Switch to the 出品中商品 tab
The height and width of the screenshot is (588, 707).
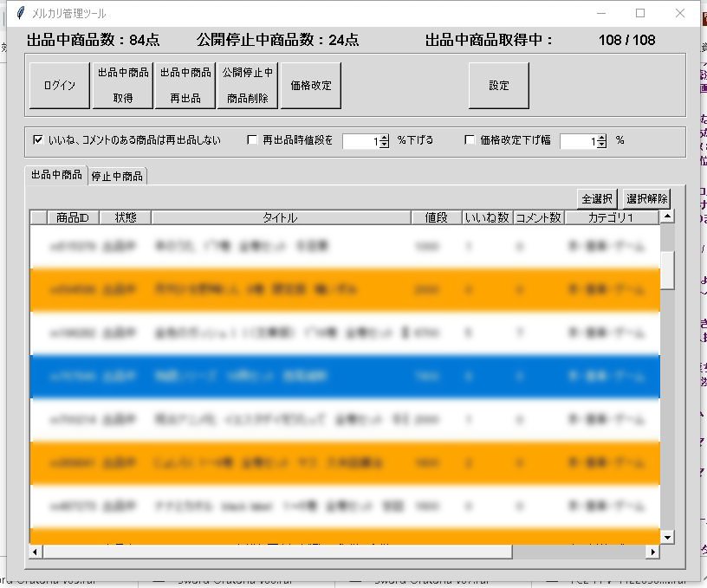tap(56, 175)
